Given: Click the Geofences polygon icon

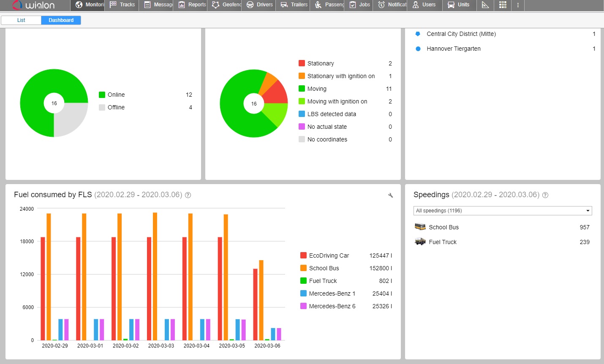Looking at the screenshot, I should (215, 5).
